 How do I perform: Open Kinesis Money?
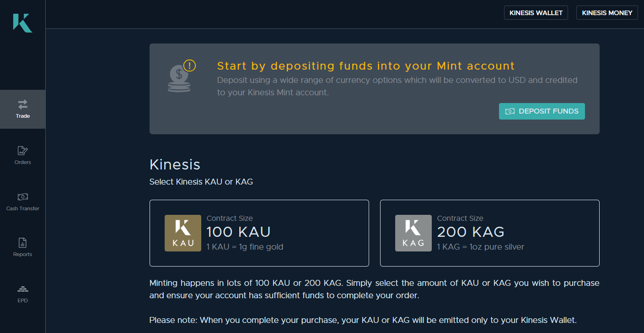point(607,13)
